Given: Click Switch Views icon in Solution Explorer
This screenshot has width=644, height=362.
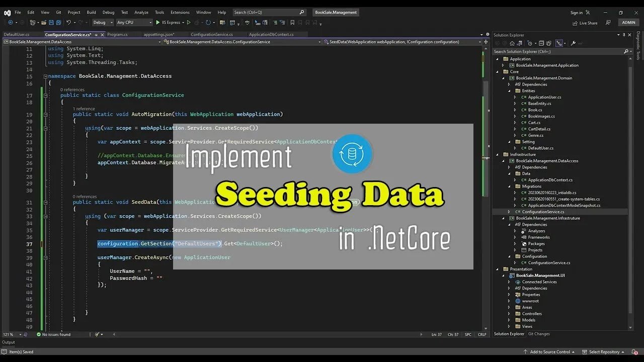Looking at the screenshot, I should click(520, 43).
